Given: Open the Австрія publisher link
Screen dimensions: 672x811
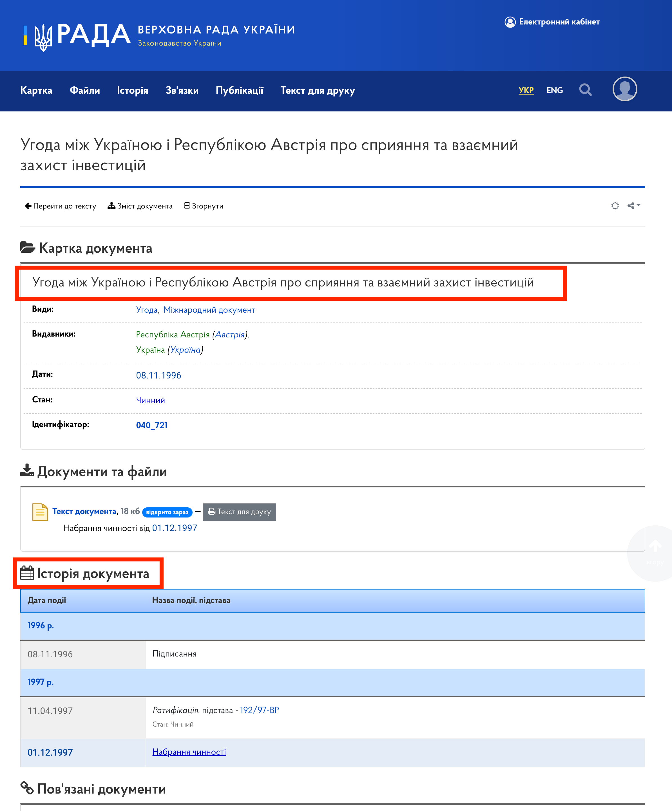Looking at the screenshot, I should (230, 335).
